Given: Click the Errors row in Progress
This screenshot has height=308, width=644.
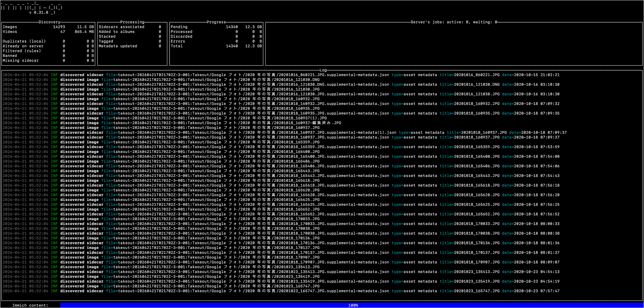Looking at the screenshot, I should click(x=216, y=41).
